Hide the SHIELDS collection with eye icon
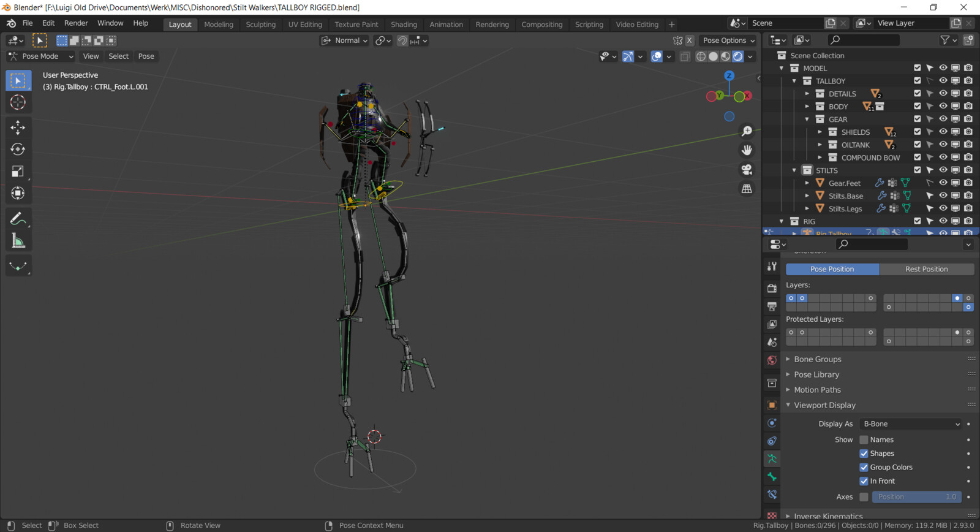The height and width of the screenshot is (532, 980). click(x=943, y=132)
